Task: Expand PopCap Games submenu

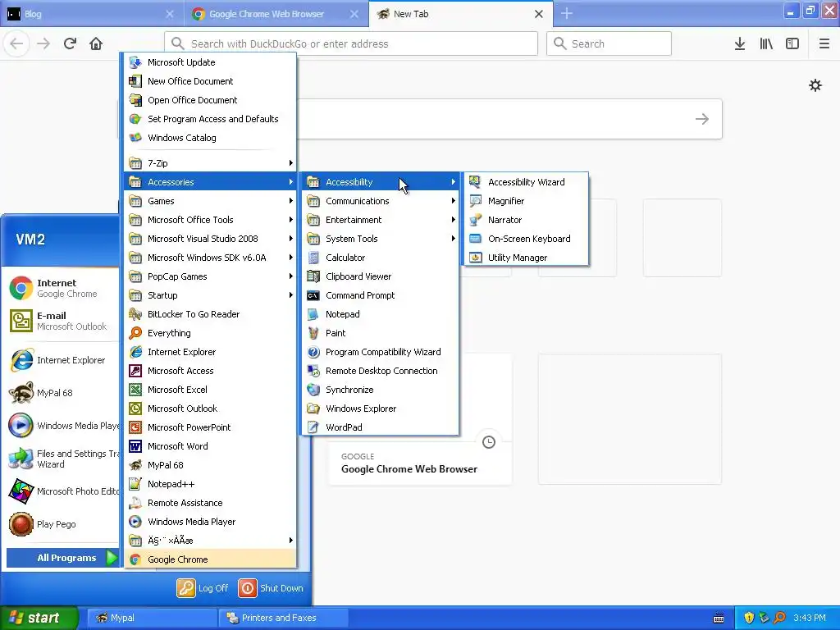Action: [210, 276]
